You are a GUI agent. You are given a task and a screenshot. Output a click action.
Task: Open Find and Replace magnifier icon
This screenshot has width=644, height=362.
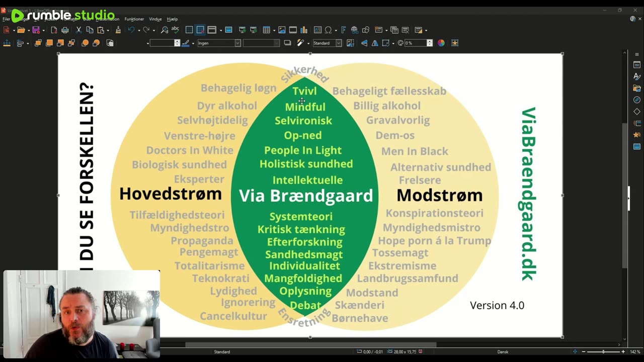point(165,30)
